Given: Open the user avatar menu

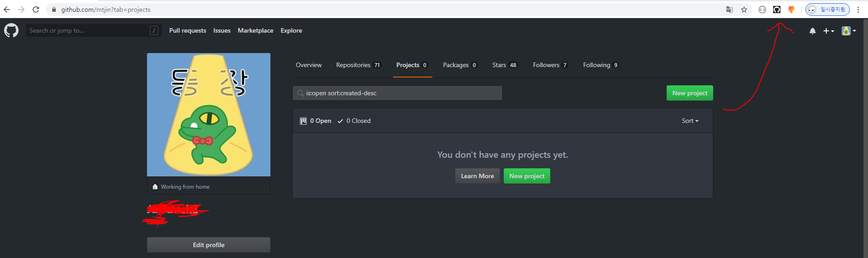Looking at the screenshot, I should tap(848, 31).
